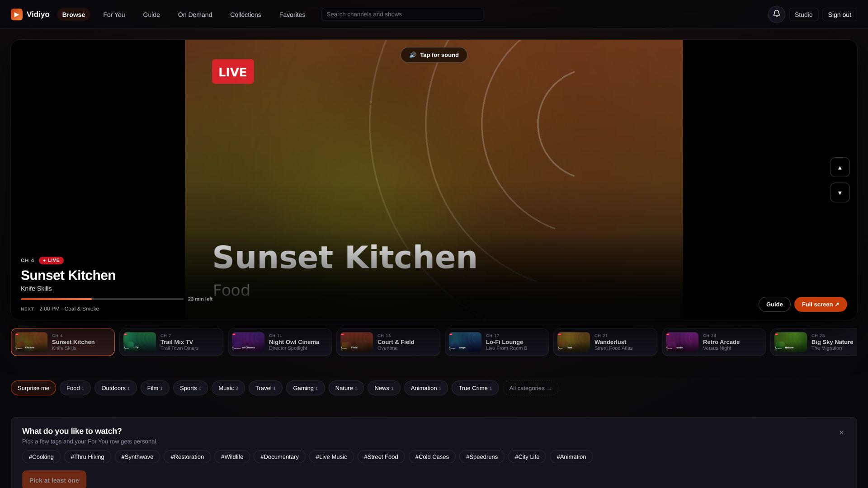The width and height of the screenshot is (868, 488).
Task: Click the Knife Skills progress bar
Action: 102,299
